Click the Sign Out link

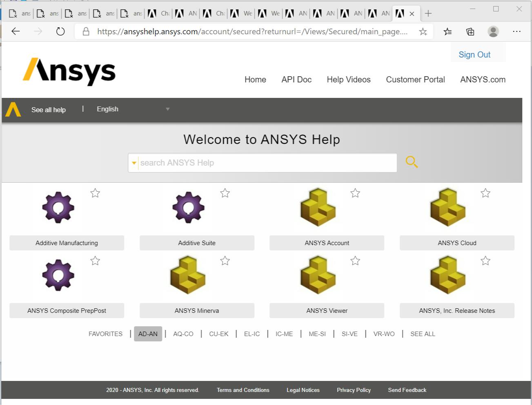[x=474, y=55]
